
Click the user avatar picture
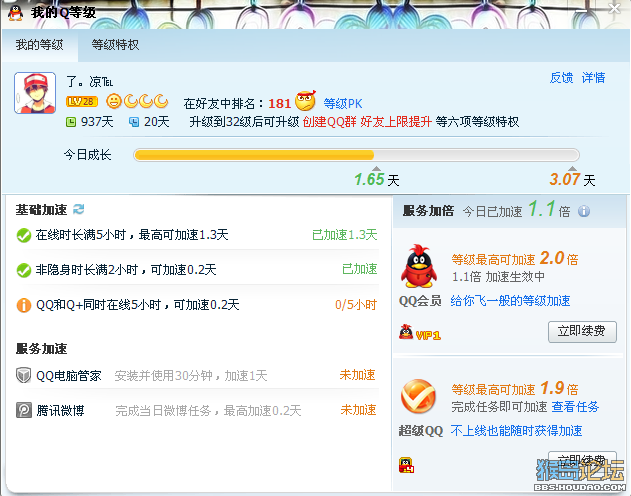tap(35, 93)
